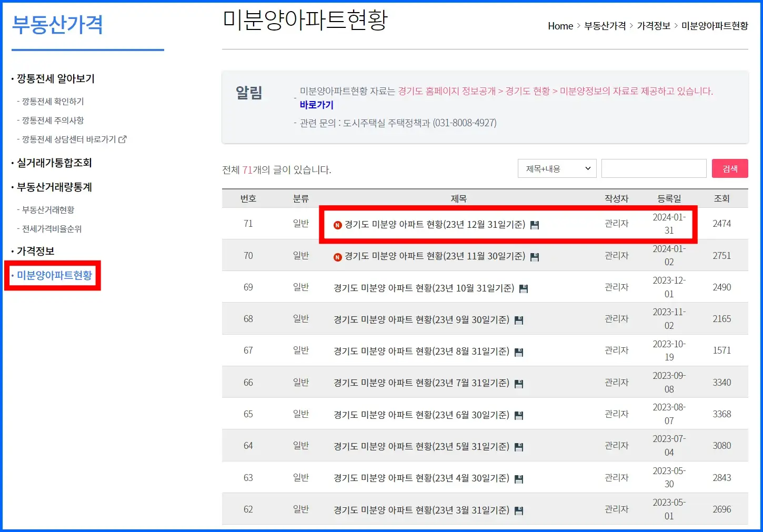Click the 작성자 column header

click(x=617, y=199)
